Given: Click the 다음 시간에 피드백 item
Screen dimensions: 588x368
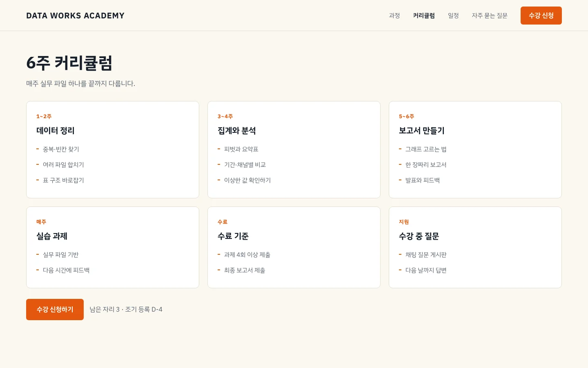Looking at the screenshot, I should 66,270.
